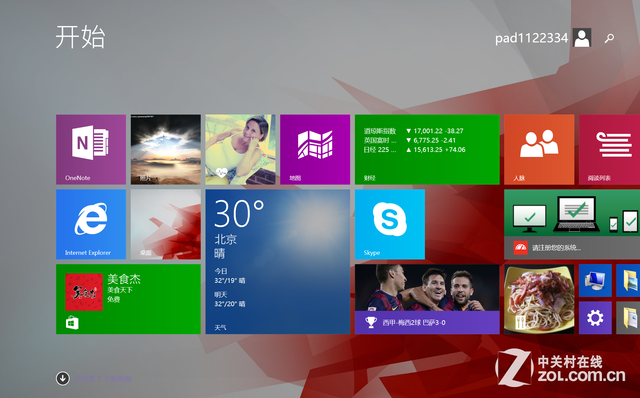Click the search magnifier icon
The width and height of the screenshot is (640, 398).
pyautogui.click(x=609, y=38)
